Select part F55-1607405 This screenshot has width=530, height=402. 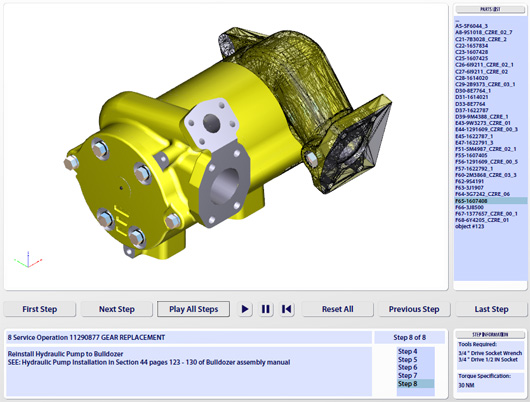point(471,156)
